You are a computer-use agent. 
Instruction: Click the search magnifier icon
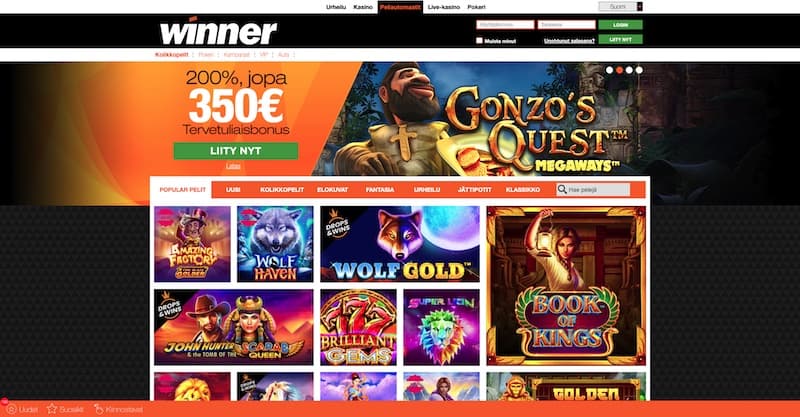click(x=562, y=189)
